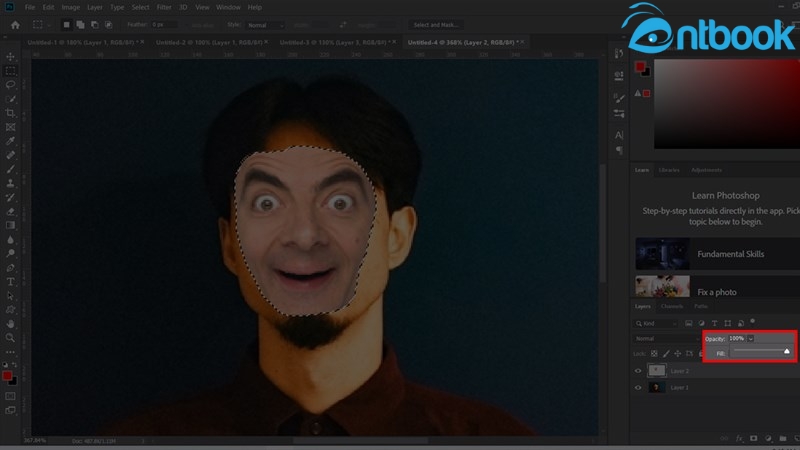Switch to the Channels tab
The image size is (800, 450).
point(672,306)
